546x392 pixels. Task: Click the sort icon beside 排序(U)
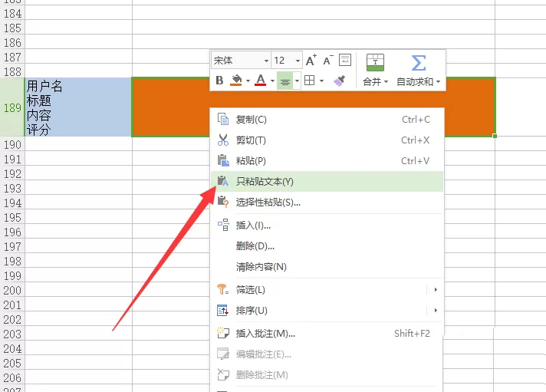(223, 310)
